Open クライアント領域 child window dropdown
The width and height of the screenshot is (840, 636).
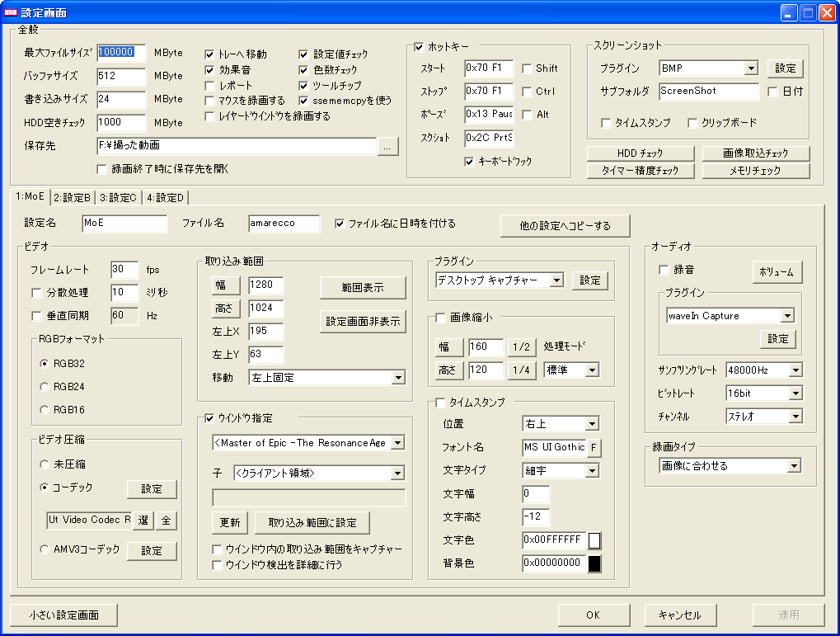[x=397, y=473]
